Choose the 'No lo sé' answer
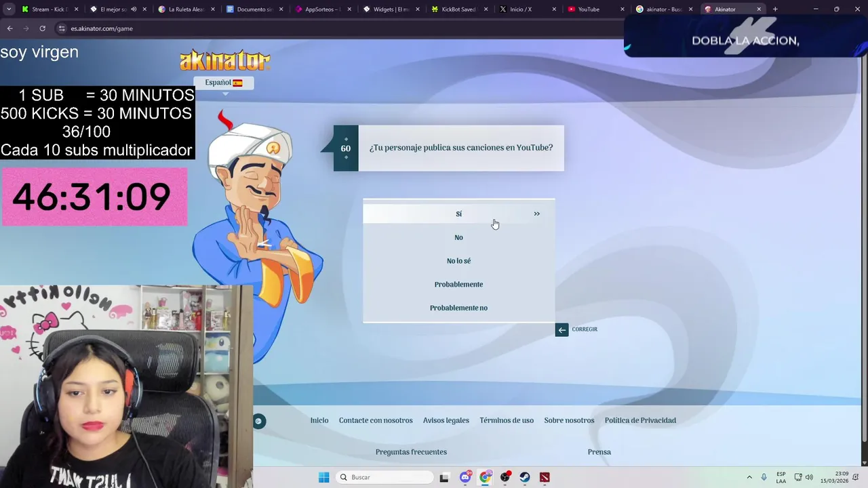868x488 pixels. point(458,261)
